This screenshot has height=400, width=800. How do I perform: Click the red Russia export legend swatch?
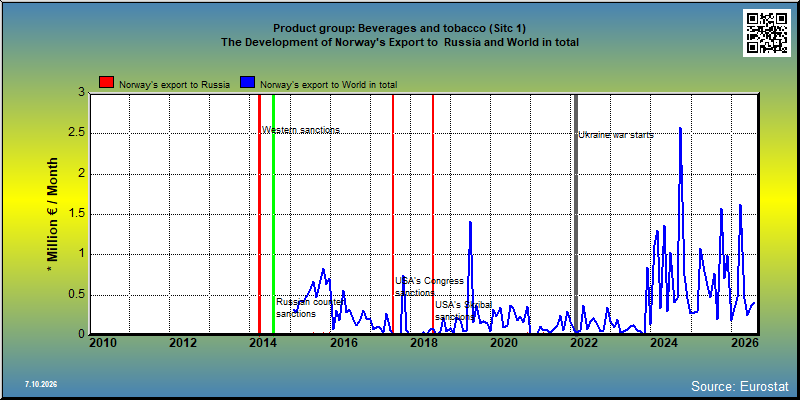pyautogui.click(x=107, y=83)
